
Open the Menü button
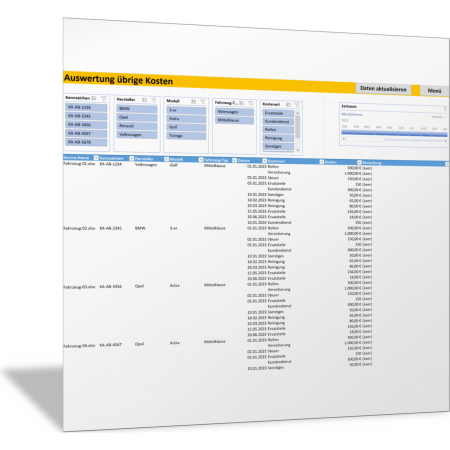(x=435, y=91)
